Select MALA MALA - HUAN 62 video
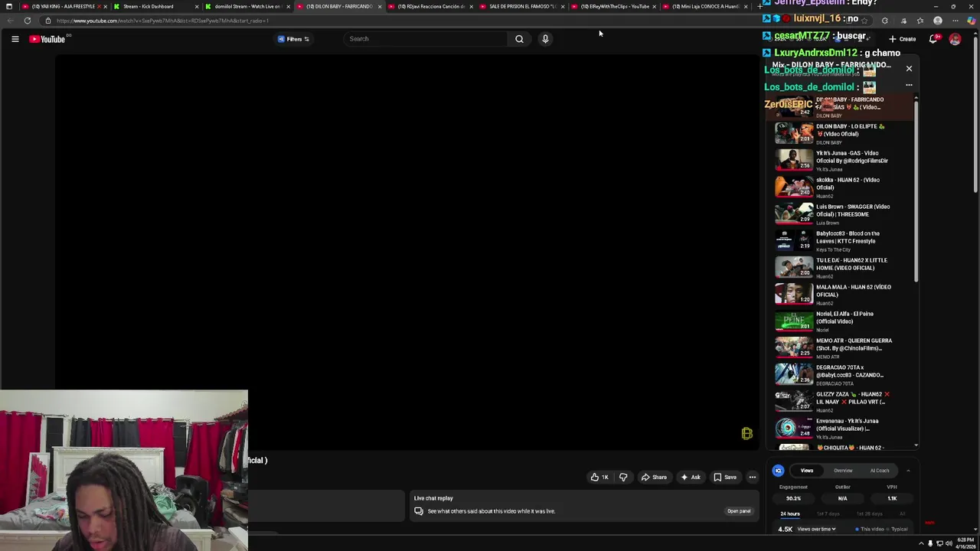This screenshot has width=980, height=551. tap(841, 295)
